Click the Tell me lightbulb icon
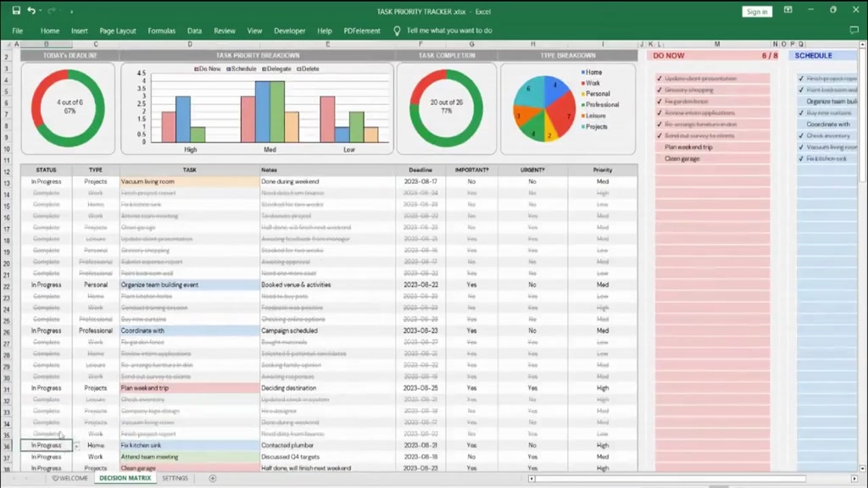 click(397, 31)
